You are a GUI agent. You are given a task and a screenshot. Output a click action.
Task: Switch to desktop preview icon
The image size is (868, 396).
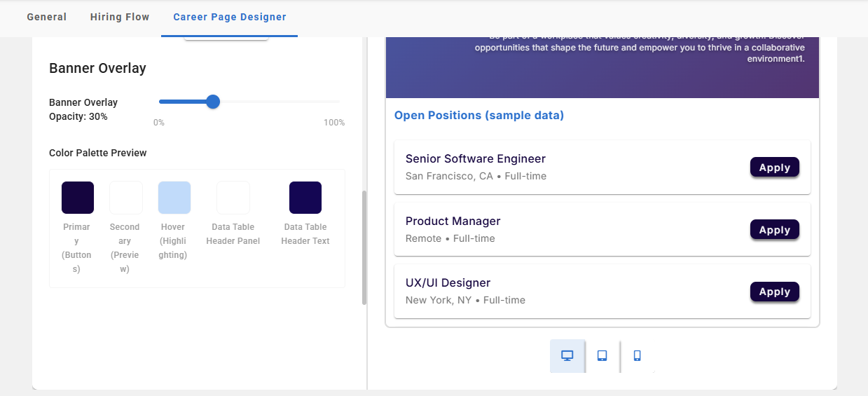pos(567,356)
